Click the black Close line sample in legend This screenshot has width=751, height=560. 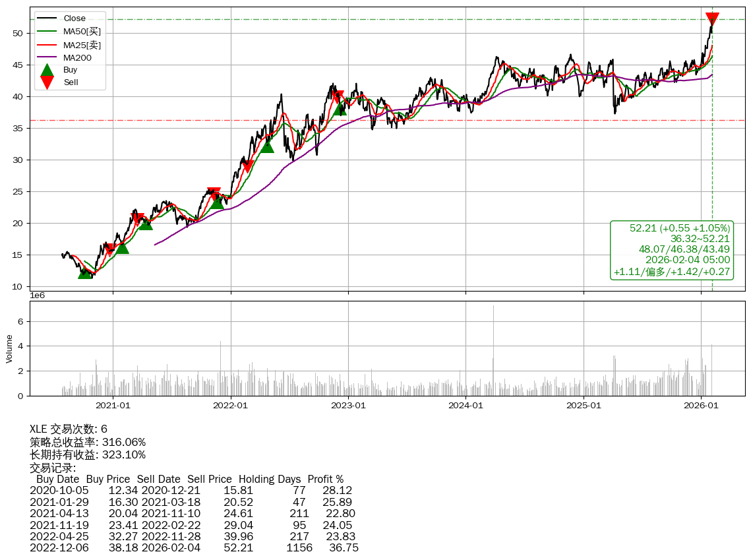pyautogui.click(x=47, y=18)
